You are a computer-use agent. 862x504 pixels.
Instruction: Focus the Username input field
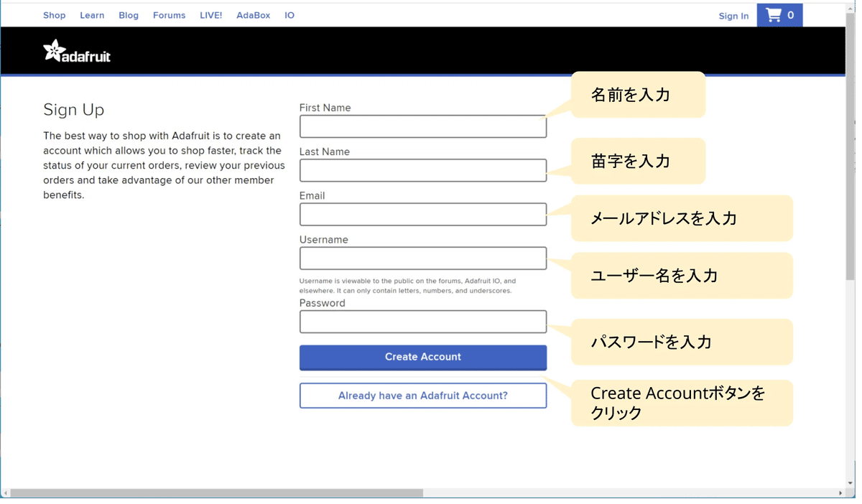[422, 258]
